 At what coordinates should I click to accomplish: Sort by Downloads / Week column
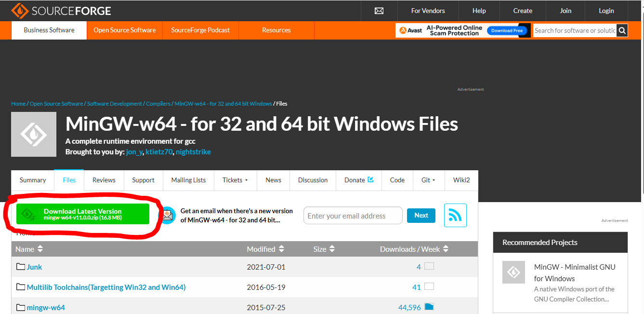pos(414,249)
